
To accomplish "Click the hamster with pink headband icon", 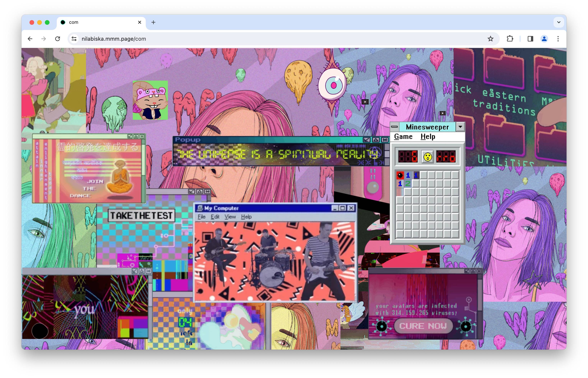I will point(150,100).
